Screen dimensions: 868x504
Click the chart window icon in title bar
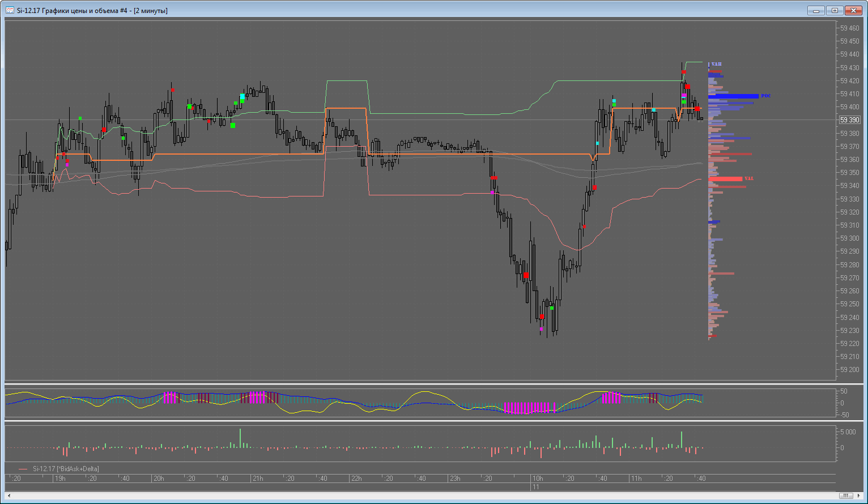tap(10, 10)
